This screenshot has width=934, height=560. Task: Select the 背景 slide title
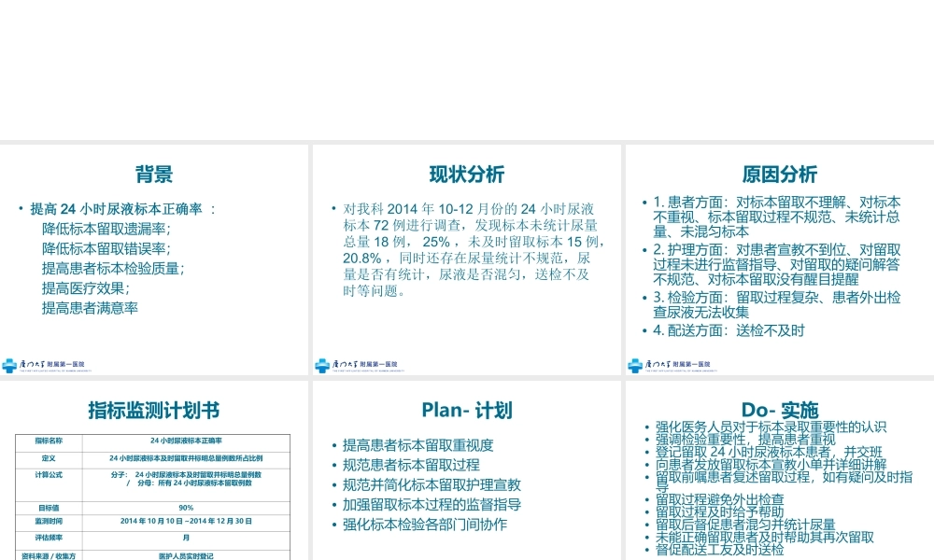click(152, 175)
